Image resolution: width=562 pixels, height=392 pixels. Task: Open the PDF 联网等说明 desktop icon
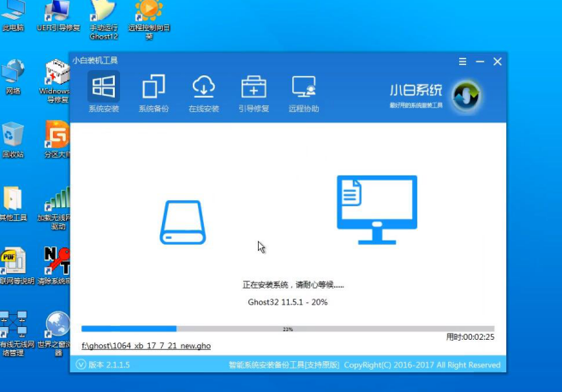pos(16,266)
